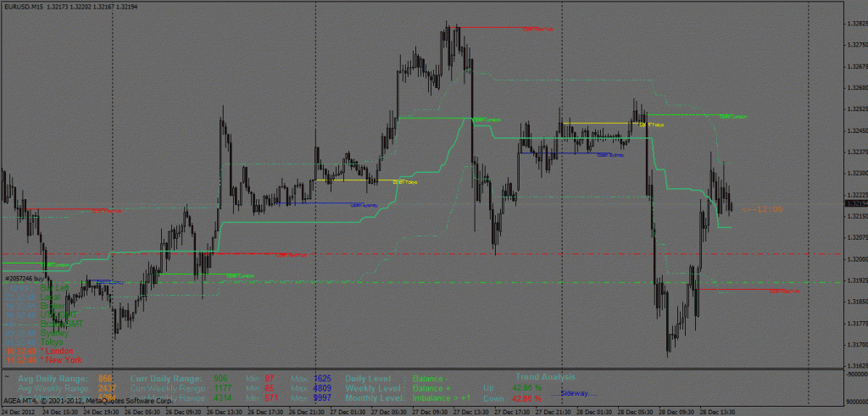This screenshot has height=416, width=868.
Task: Click the blue Max value 1625
Action: point(322,379)
